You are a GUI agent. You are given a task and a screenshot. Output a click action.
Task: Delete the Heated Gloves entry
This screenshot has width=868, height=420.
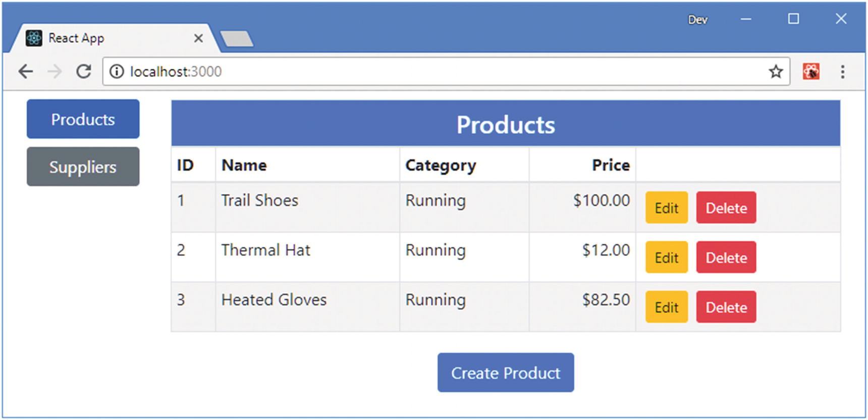click(x=726, y=307)
